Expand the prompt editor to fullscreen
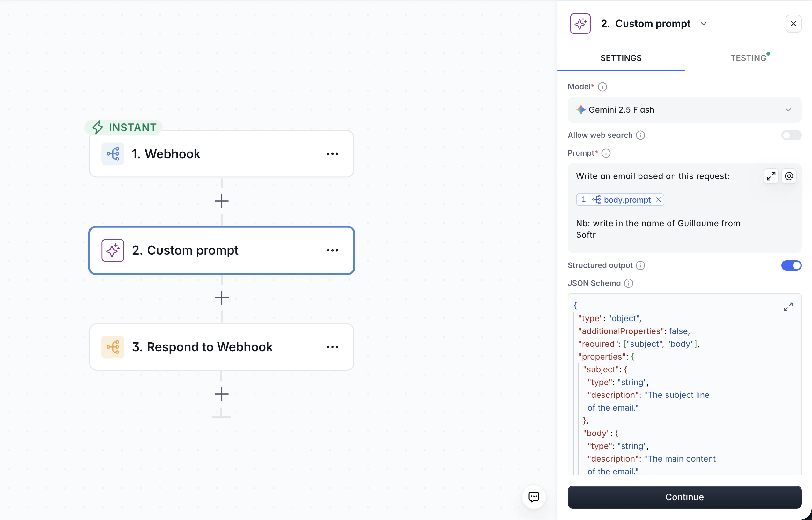812x520 pixels. (x=771, y=176)
